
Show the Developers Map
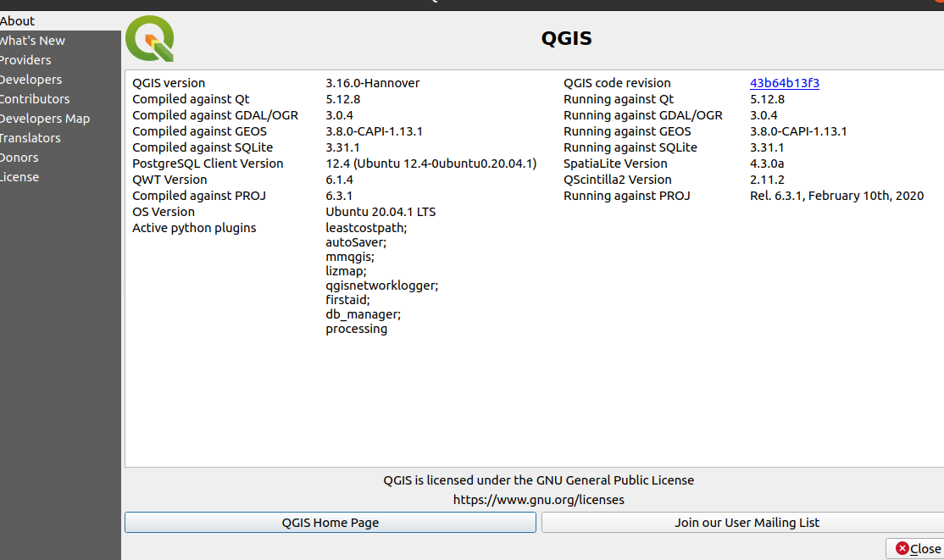[45, 118]
